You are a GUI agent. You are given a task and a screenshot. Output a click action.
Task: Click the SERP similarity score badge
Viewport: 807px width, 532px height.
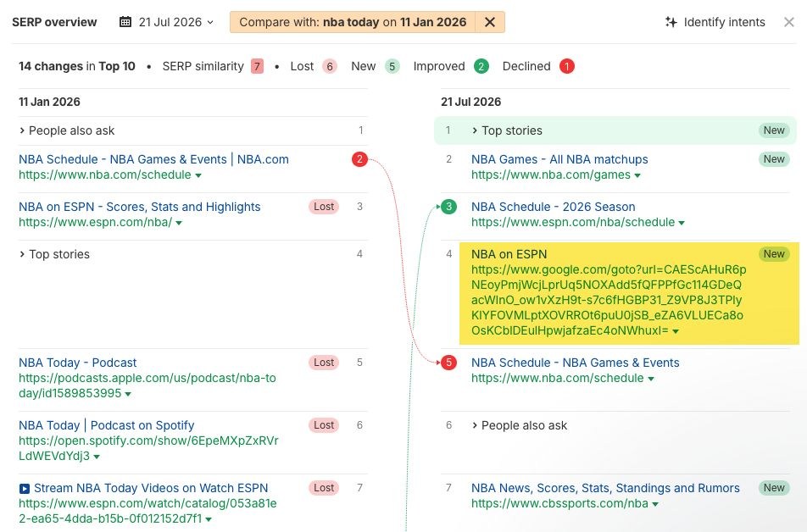[x=257, y=66]
